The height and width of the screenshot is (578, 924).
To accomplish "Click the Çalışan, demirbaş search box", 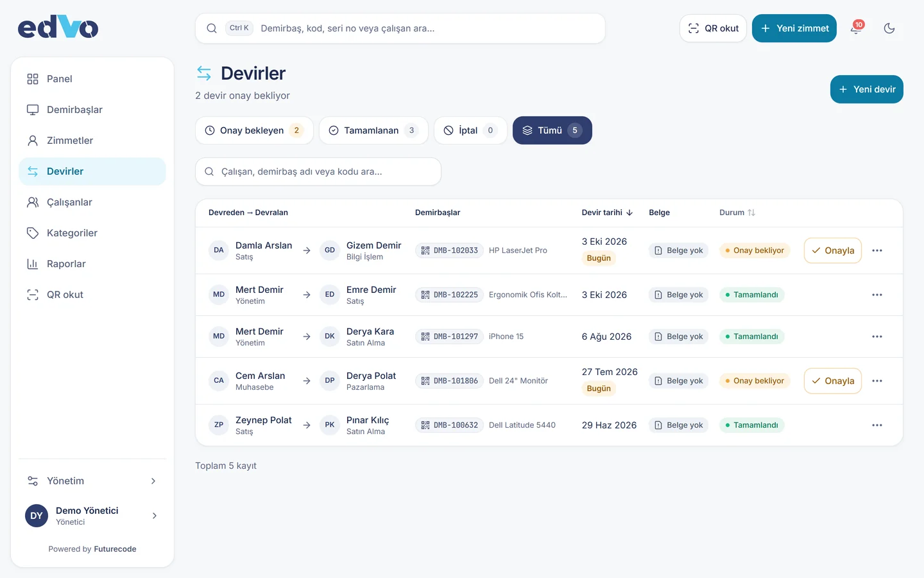I will point(318,171).
